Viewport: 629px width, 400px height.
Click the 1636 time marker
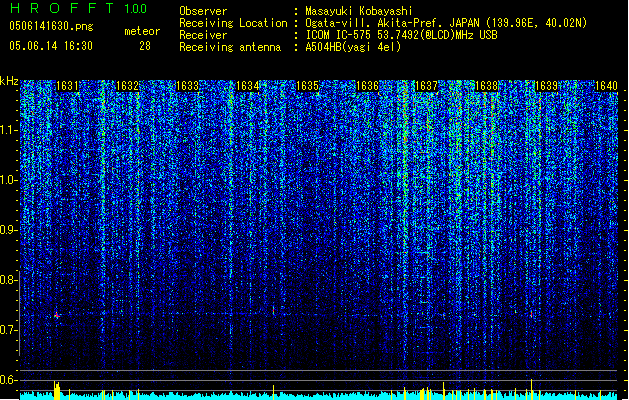pyautogui.click(x=367, y=86)
